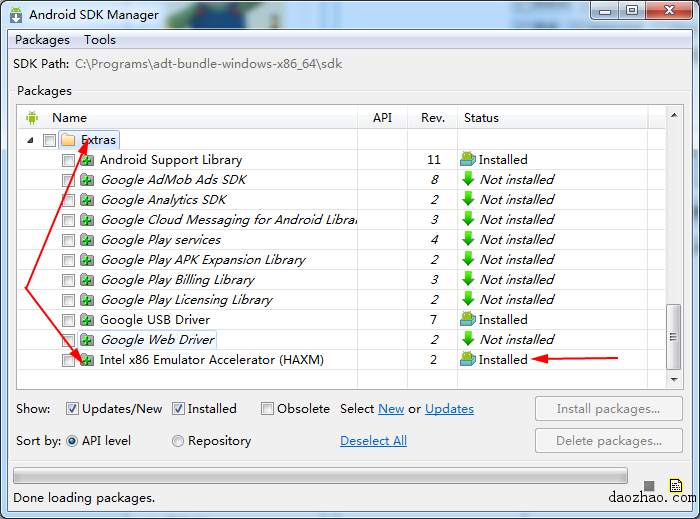Click the Rev. column header
Screen dimensions: 700x519
(x=433, y=117)
